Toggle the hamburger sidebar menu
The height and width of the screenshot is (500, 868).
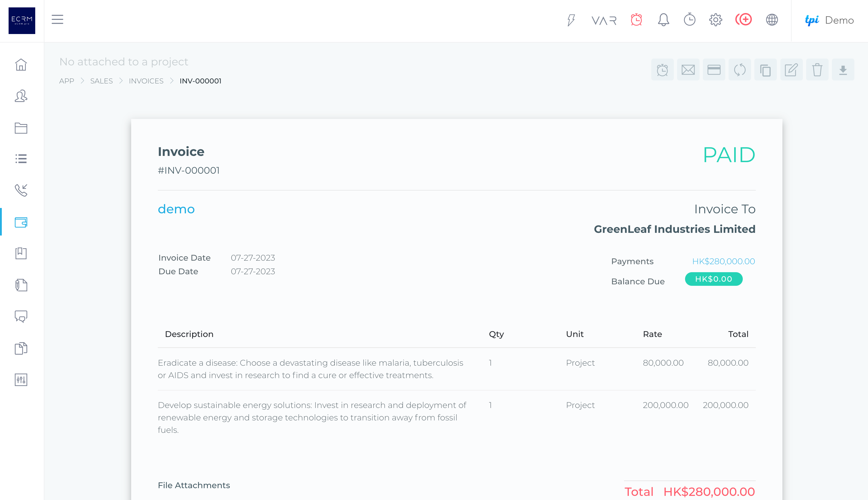[x=57, y=20]
